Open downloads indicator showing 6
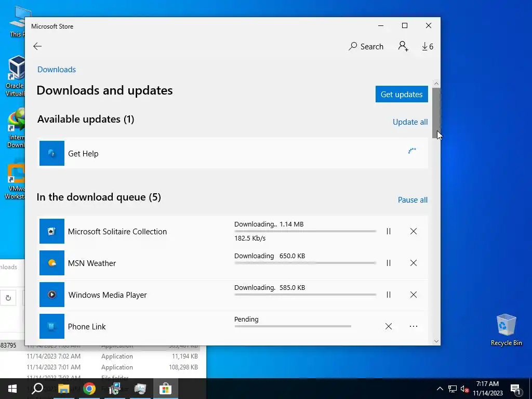This screenshot has width=532, height=399. point(428,46)
